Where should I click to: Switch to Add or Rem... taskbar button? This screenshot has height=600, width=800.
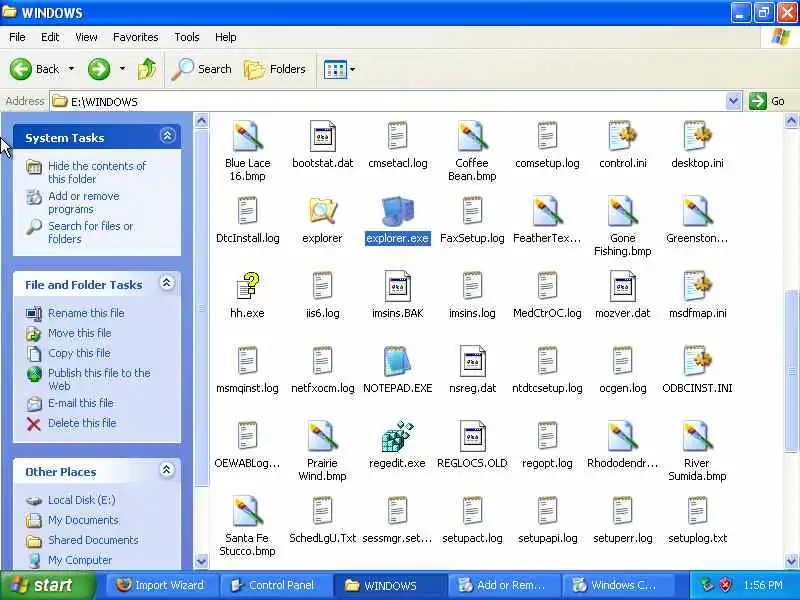pyautogui.click(x=504, y=585)
